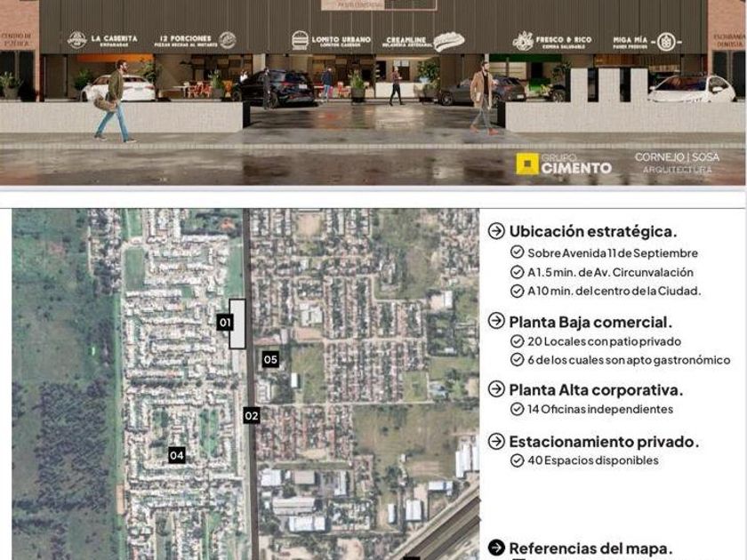This screenshot has width=747, height=560.
Task: Click map marker 05
Action: [270, 359]
